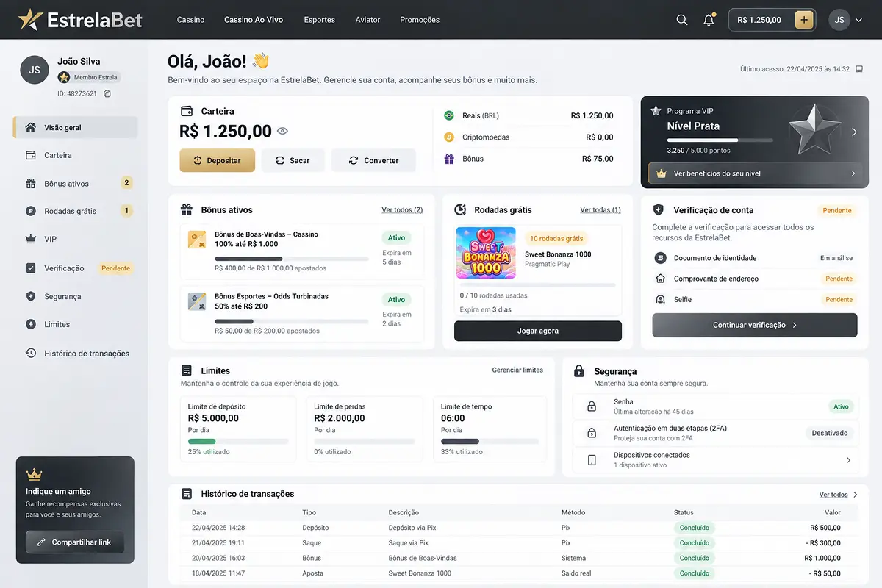Image resolution: width=882 pixels, height=588 pixels.
Task: Open the notifications bell
Action: (x=709, y=20)
